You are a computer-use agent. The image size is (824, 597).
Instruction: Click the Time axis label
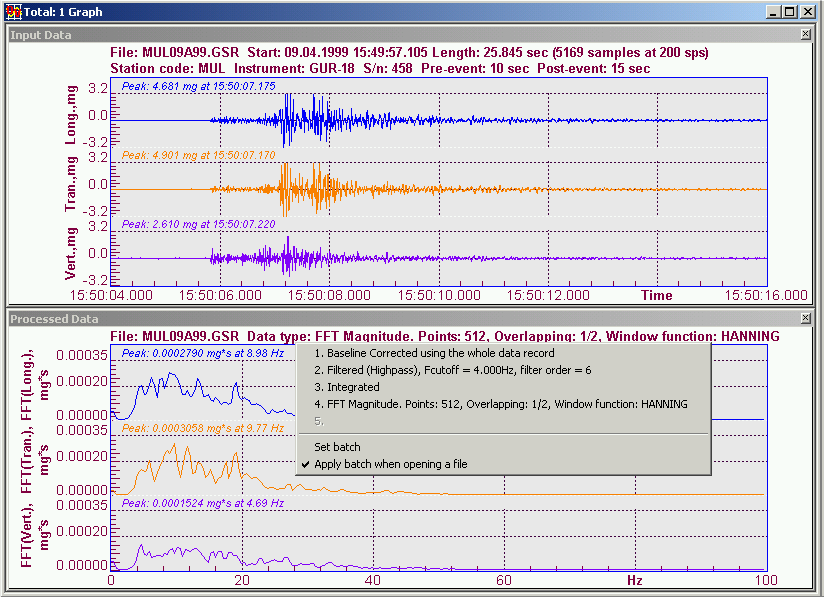point(657,295)
